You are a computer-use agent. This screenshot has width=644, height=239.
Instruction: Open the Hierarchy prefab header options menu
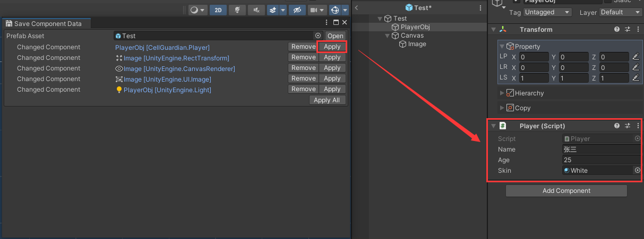click(480, 7)
